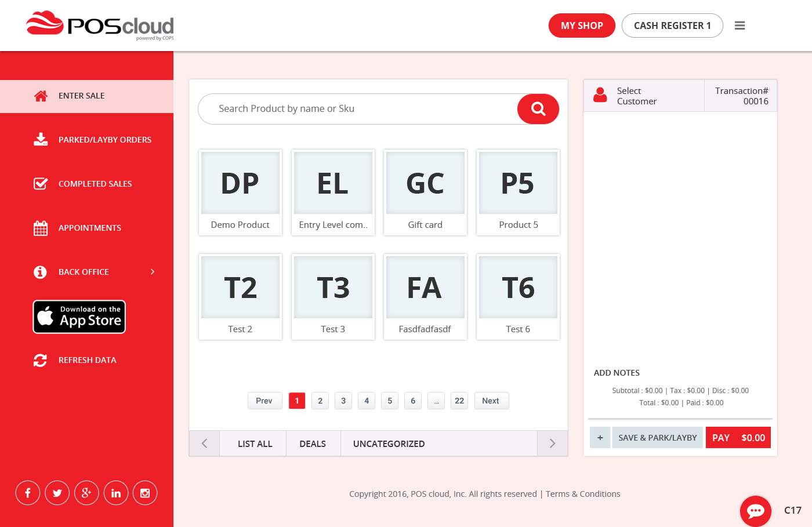Go to page 22 of products
812x527 pixels.
pyautogui.click(x=459, y=401)
